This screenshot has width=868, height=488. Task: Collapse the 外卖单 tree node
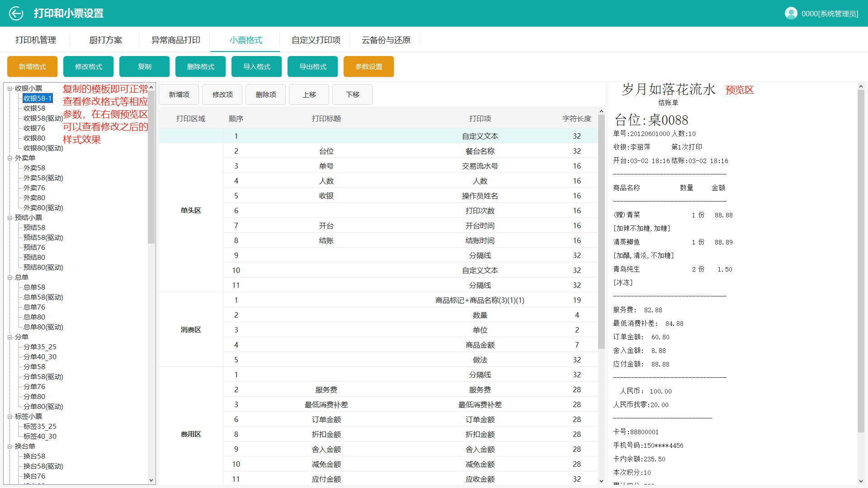coord(9,158)
